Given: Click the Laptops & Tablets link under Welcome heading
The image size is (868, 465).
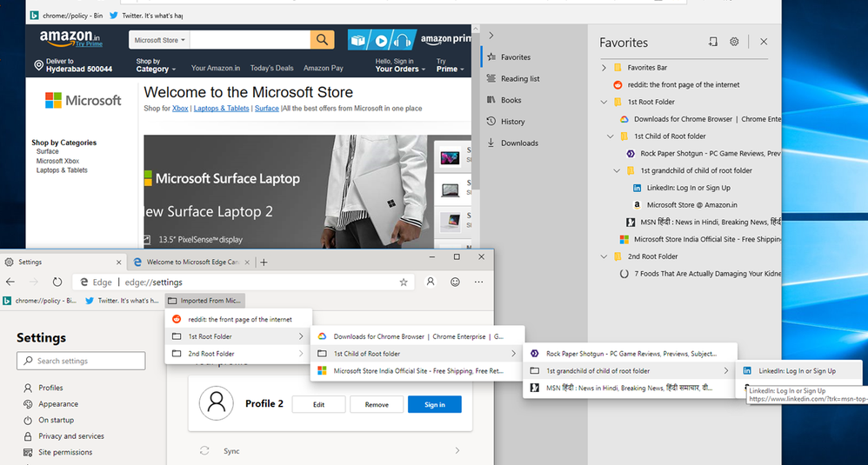Looking at the screenshot, I should tap(221, 109).
